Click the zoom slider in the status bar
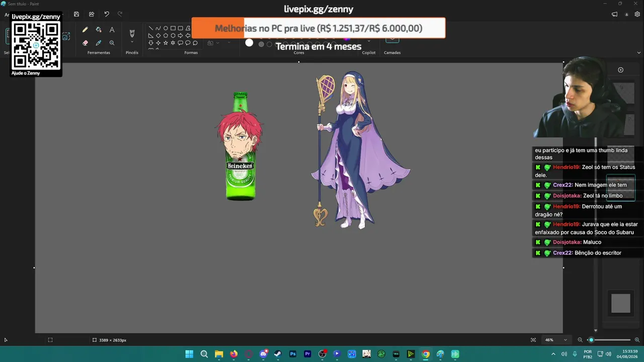The width and height of the screenshot is (644, 362). [x=609, y=340]
